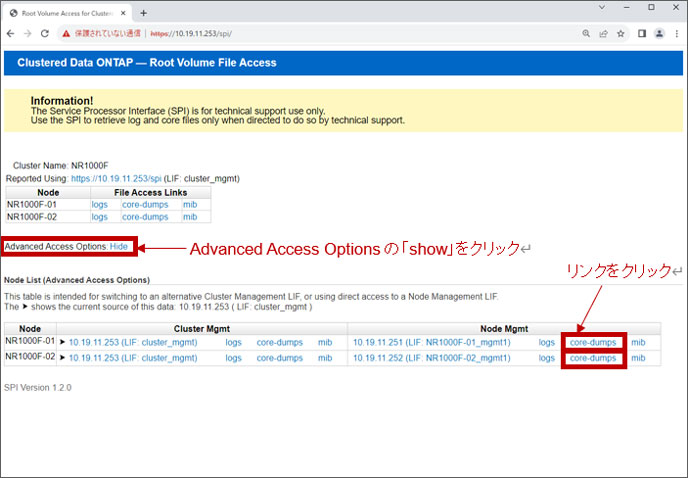This screenshot has width=688, height=478.
Task: Open NR1000F-01 Cluster Mgmt mib link
Action: pyautogui.click(x=325, y=342)
